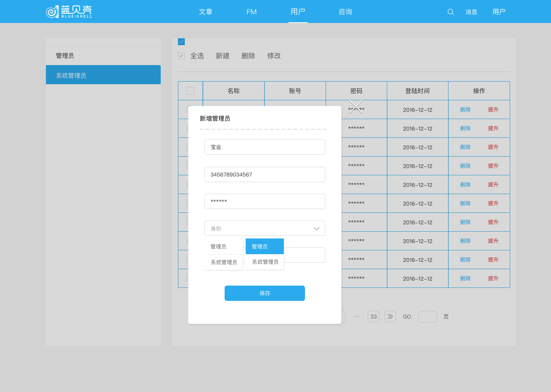Close the 新增管理员 dialog with X
The height and width of the screenshot is (392, 551).
click(x=356, y=106)
